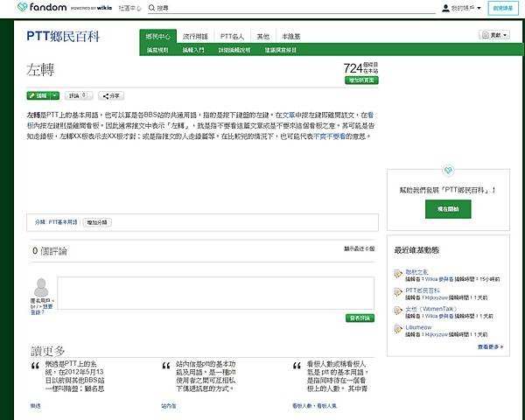Click the comment text box
Viewport: 525px width, 420px height.
click(215, 293)
